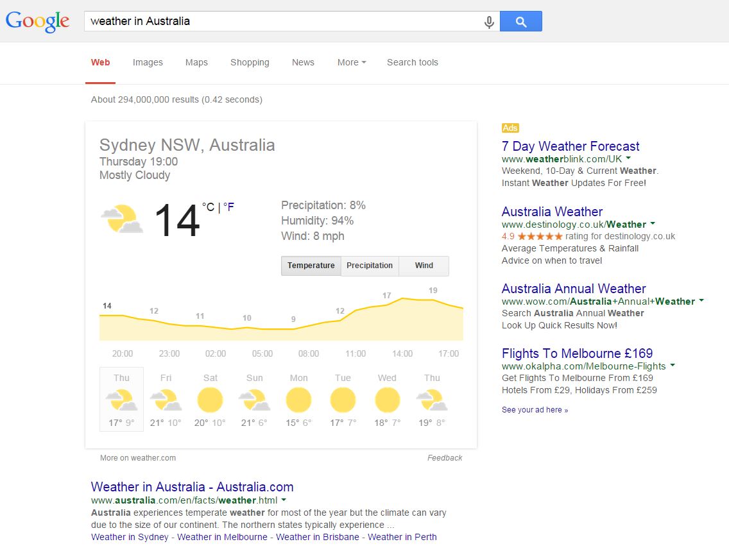Click 'Sydney NSW, Australia' heading
The height and width of the screenshot is (560, 729).
[x=187, y=145]
